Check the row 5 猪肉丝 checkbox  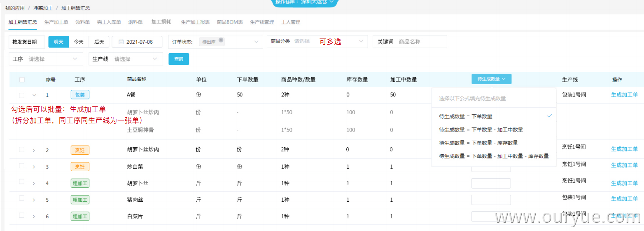coord(22,199)
